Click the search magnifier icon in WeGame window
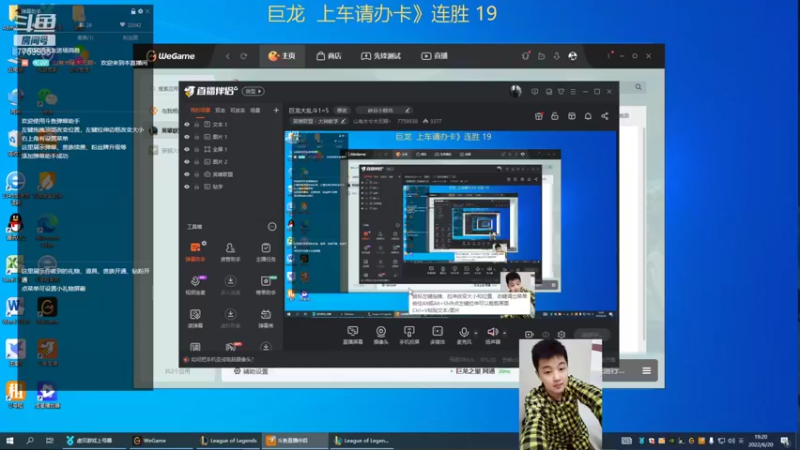The height and width of the screenshot is (450, 800). (x=638, y=87)
